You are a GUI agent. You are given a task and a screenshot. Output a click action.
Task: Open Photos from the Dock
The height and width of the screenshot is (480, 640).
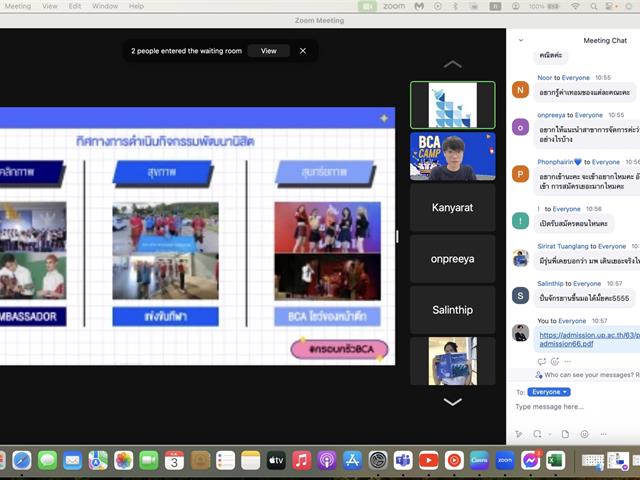124,461
